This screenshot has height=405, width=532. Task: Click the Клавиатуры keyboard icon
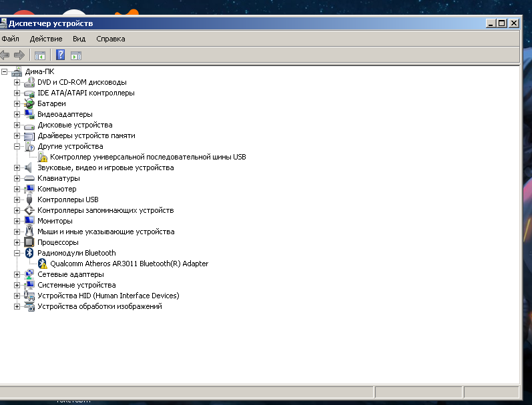point(29,178)
